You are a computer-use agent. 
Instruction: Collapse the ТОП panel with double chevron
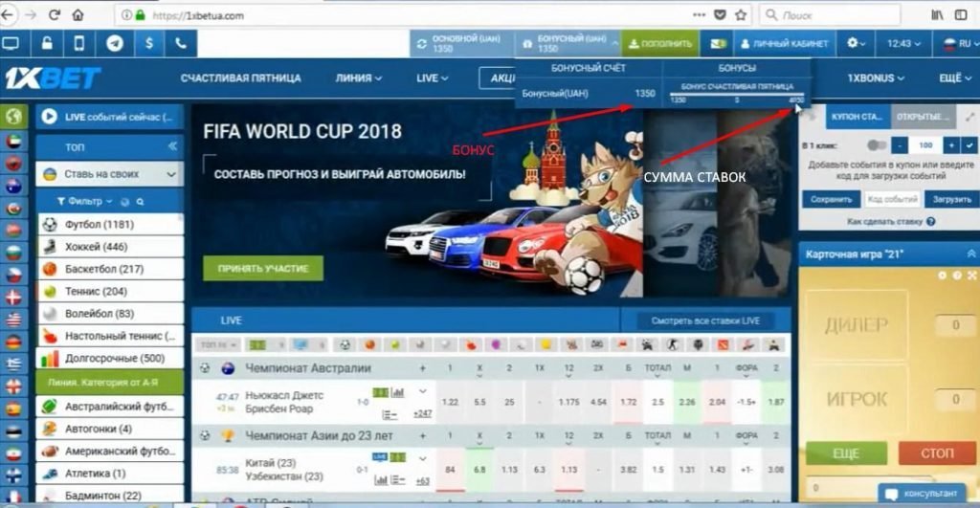point(172,146)
